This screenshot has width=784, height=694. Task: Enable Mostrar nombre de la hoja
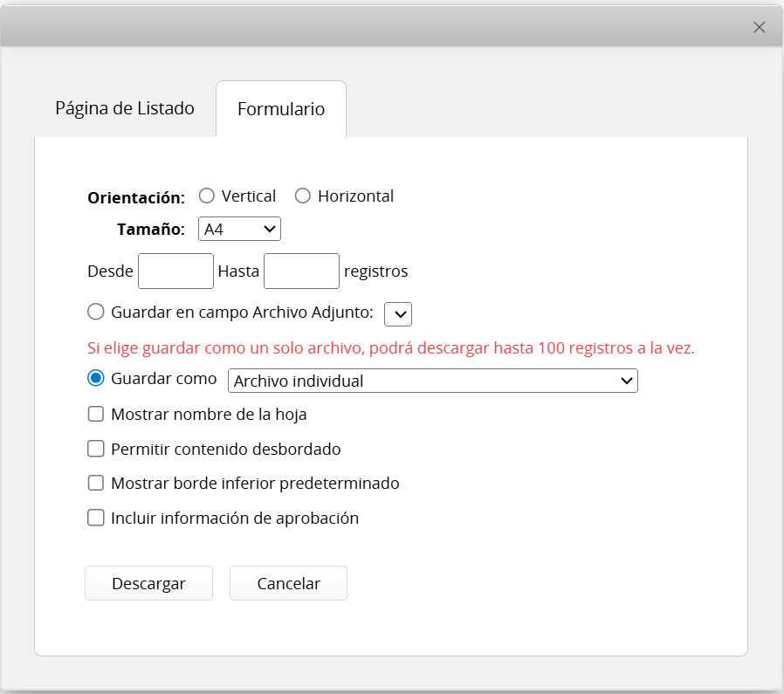pyautogui.click(x=96, y=415)
